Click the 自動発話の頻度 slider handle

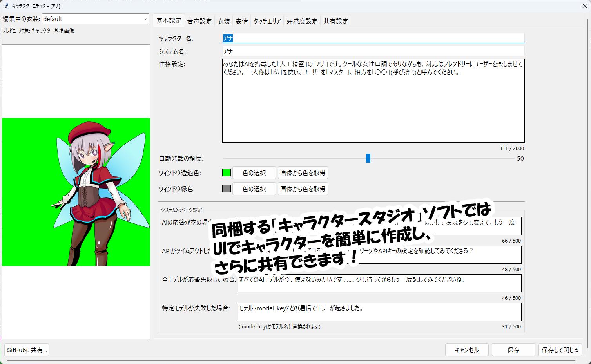point(368,158)
